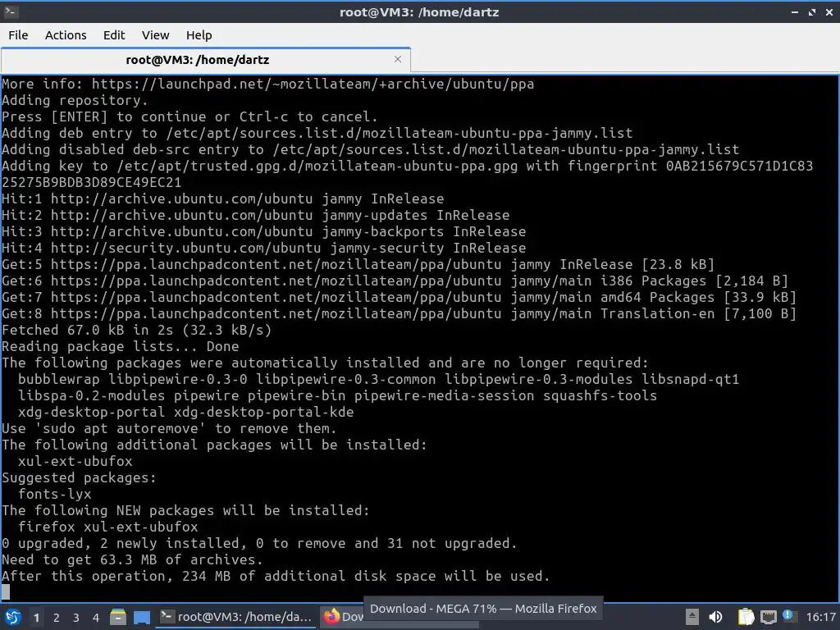Open the removable media eject tray icon
Viewport: 840px width, 630px height.
[x=692, y=617]
